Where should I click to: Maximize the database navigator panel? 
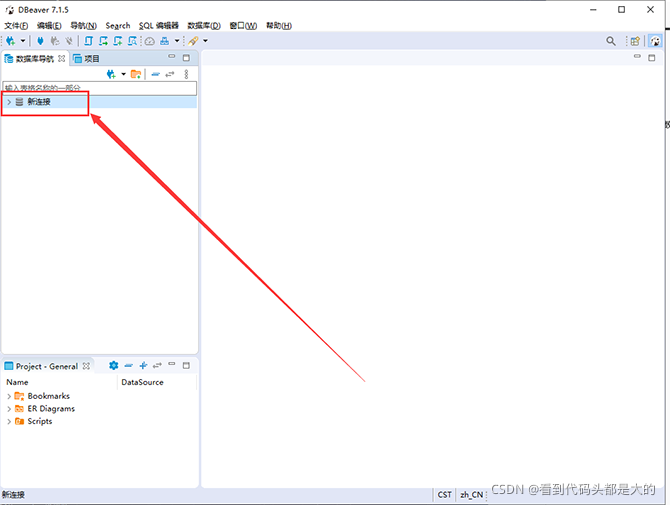tap(186, 57)
